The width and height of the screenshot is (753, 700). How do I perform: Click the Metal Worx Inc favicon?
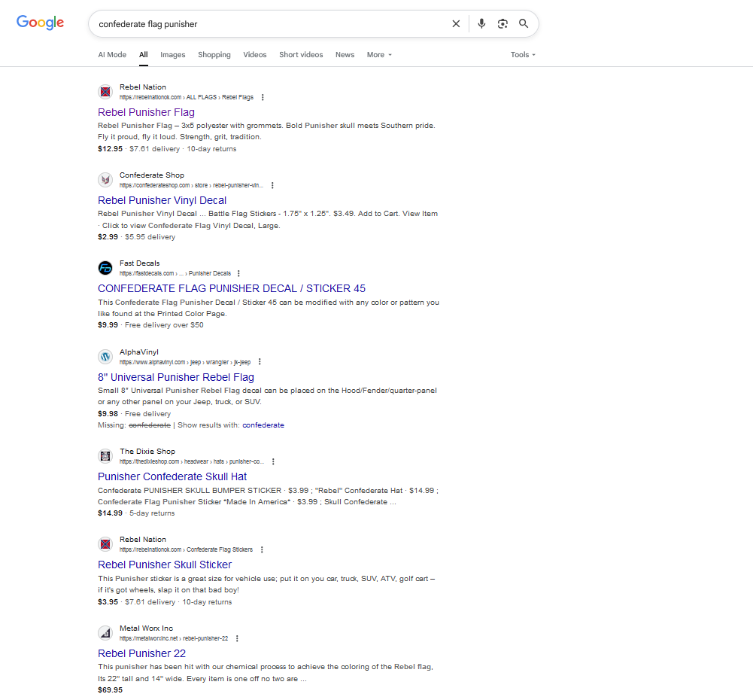pyautogui.click(x=105, y=633)
